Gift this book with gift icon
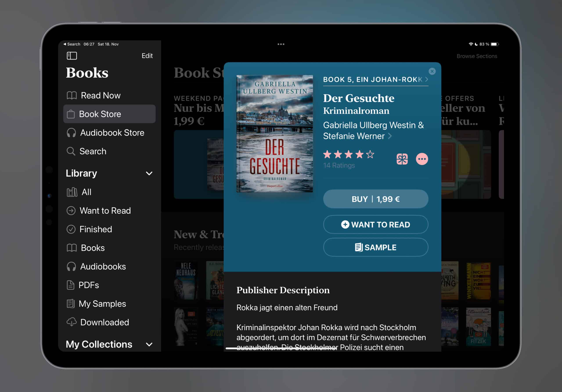Image resolution: width=562 pixels, height=392 pixels. [x=402, y=159]
